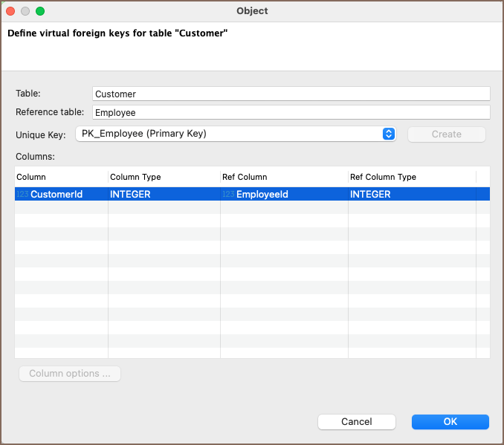Confirm with the OK button
Image resolution: width=504 pixels, height=445 pixels.
point(450,421)
